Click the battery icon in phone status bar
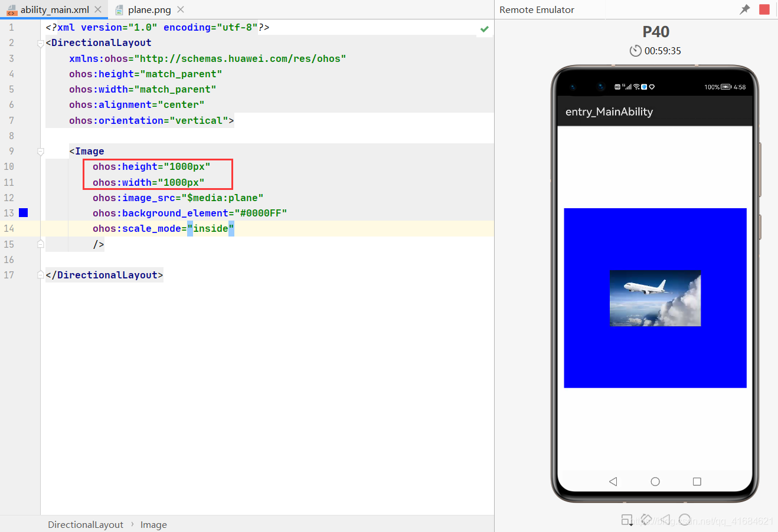Screen dimensions: 778x532 (x=726, y=87)
